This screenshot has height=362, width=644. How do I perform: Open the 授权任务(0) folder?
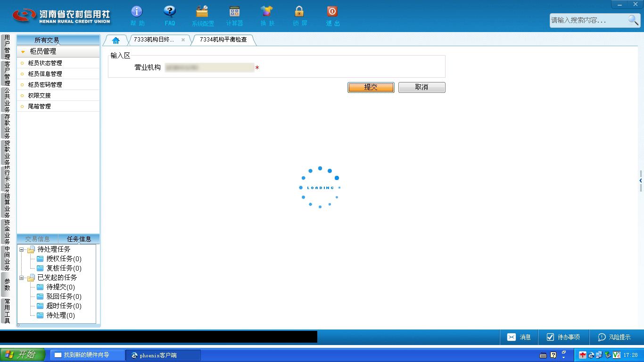point(59,259)
